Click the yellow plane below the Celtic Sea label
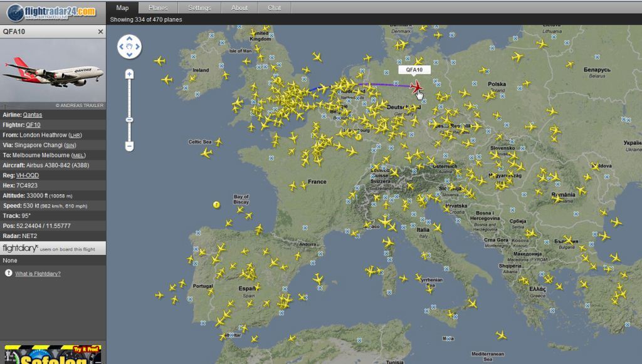Viewport: 642px width, 364px height. (x=207, y=153)
